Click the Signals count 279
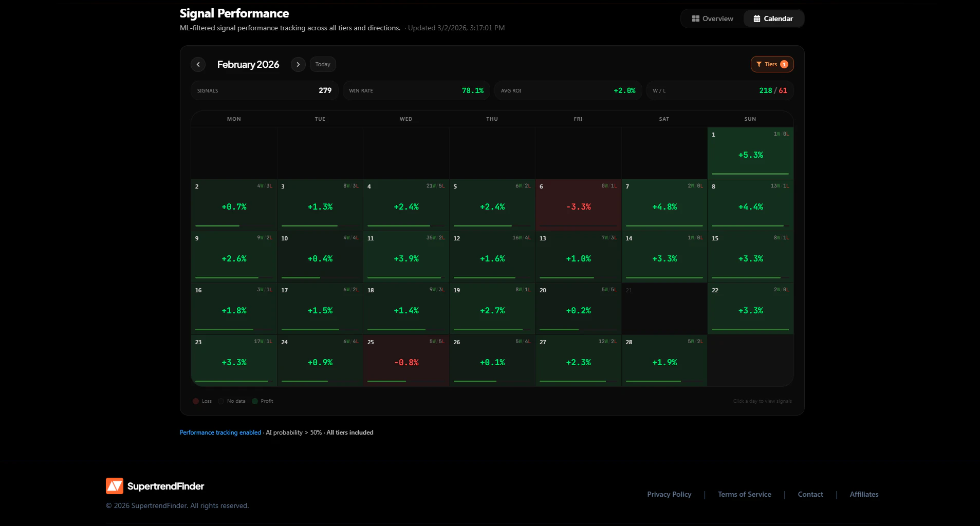This screenshot has width=980, height=526. pyautogui.click(x=325, y=90)
